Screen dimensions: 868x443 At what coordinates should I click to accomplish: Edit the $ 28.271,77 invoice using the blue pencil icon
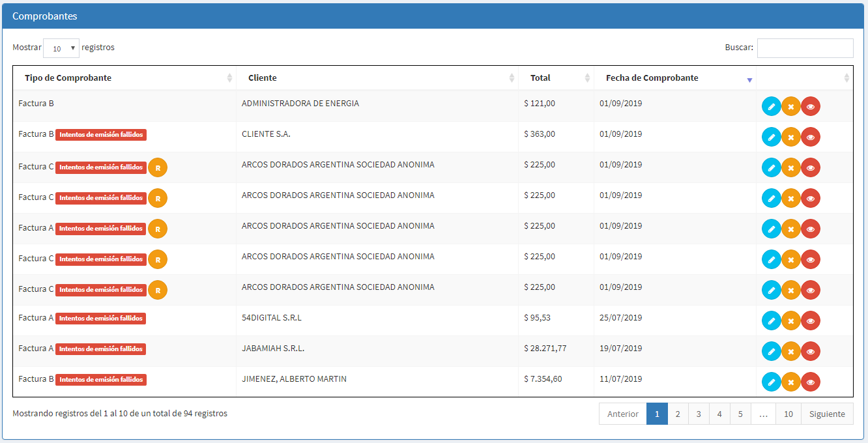coord(772,351)
